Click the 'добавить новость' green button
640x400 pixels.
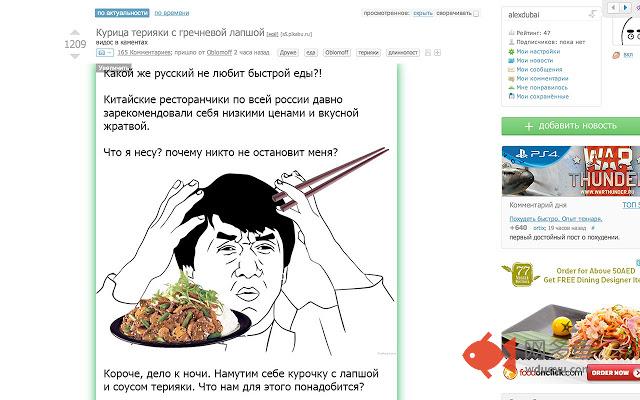[x=571, y=126]
